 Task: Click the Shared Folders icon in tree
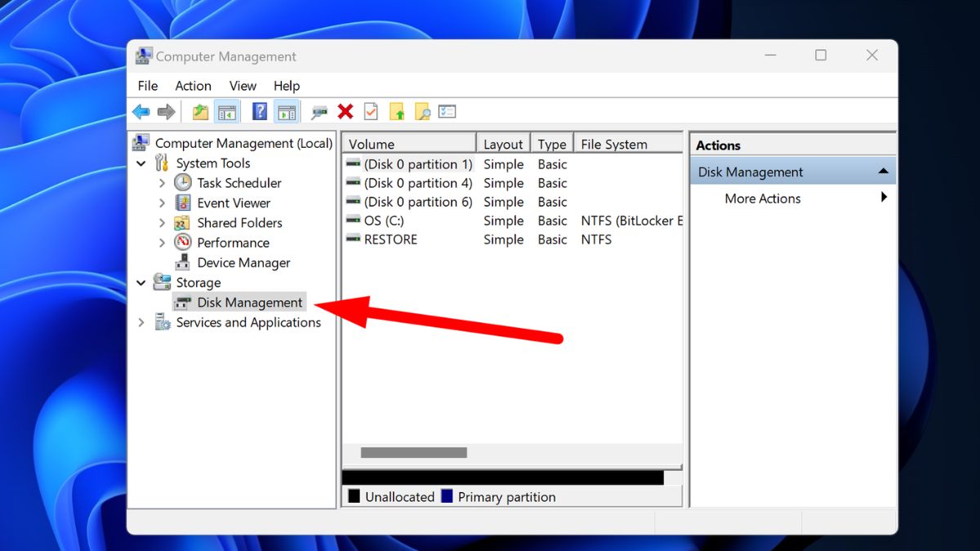183,223
